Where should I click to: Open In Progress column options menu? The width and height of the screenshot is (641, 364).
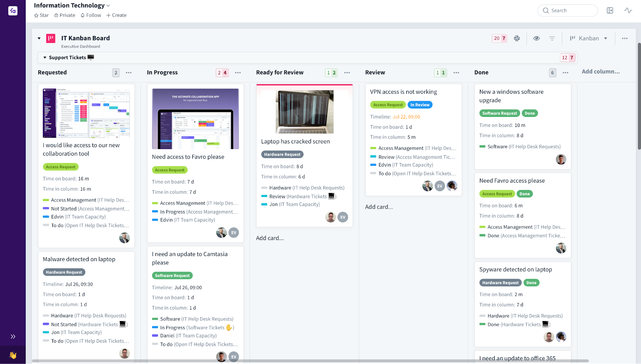[238, 72]
